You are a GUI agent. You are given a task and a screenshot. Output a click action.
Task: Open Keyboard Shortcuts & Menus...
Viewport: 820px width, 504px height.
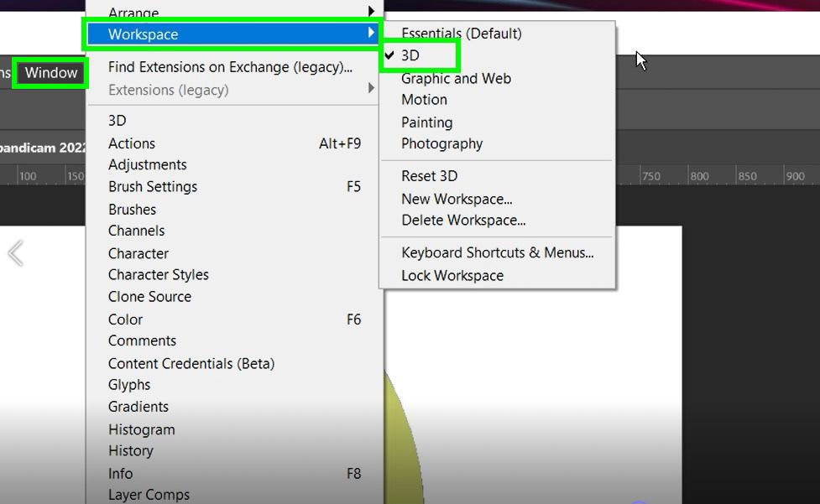click(497, 252)
